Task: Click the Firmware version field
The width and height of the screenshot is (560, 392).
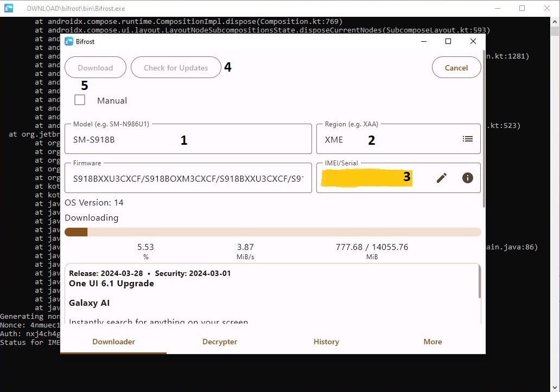Action: click(x=188, y=178)
